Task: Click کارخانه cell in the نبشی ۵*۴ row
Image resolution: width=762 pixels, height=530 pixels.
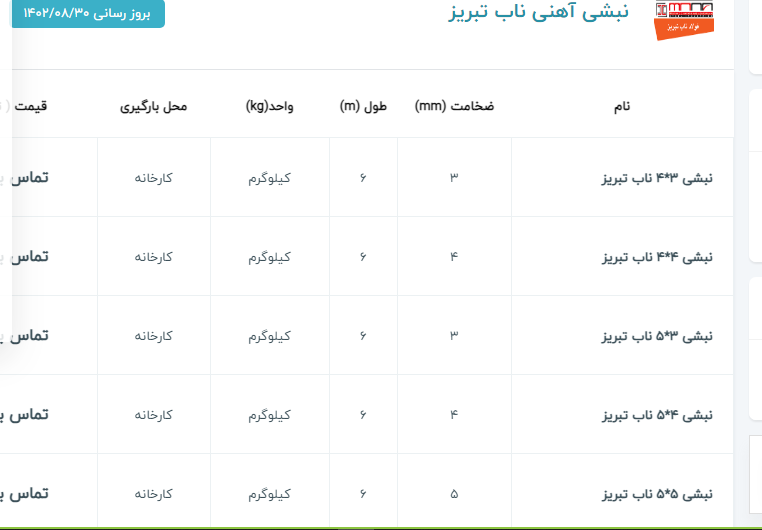Action: pyautogui.click(x=154, y=415)
